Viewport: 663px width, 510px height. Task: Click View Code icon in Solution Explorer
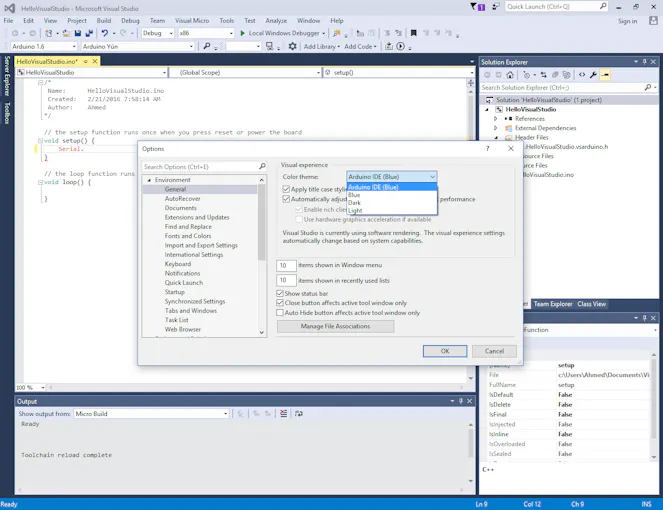click(582, 75)
